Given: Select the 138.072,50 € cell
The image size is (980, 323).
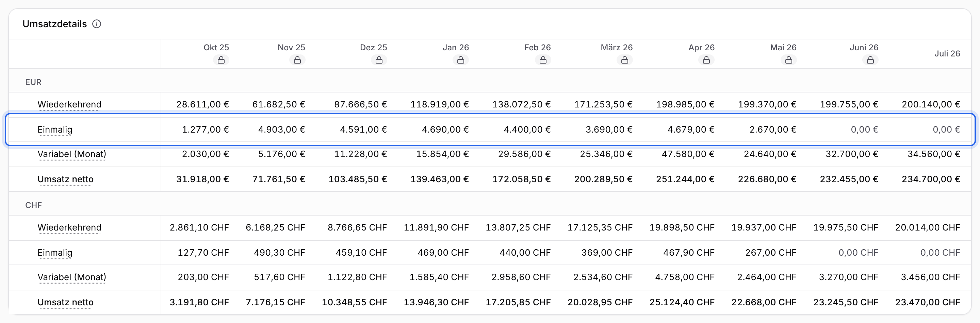Looking at the screenshot, I should [521, 104].
